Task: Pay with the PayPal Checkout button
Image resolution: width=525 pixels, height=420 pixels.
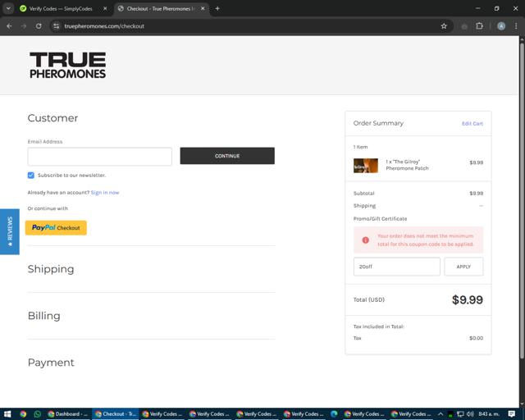Action: coord(56,228)
